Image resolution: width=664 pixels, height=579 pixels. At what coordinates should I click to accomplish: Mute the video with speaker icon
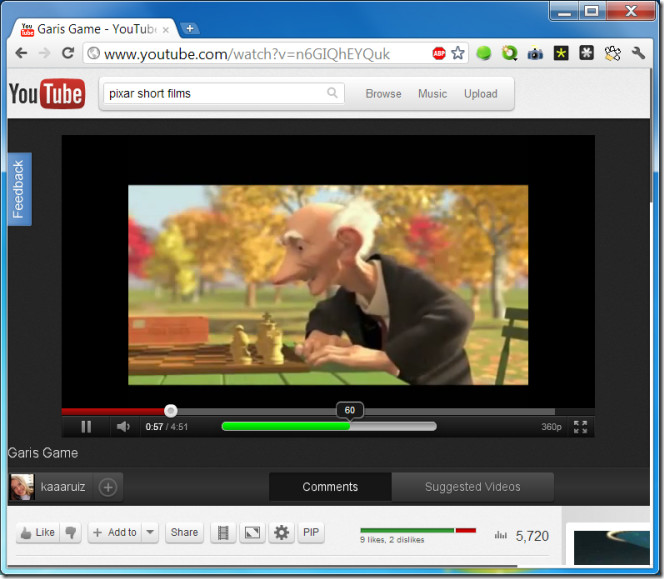123,427
